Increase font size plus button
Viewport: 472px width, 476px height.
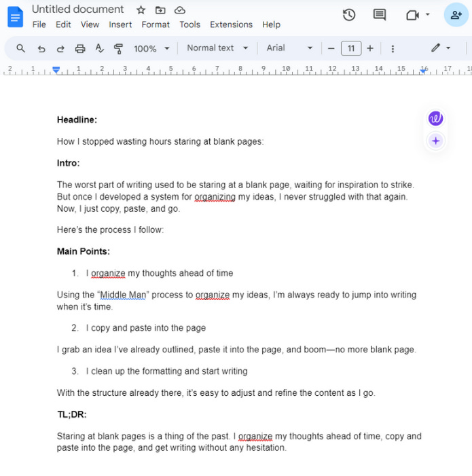pyautogui.click(x=370, y=48)
